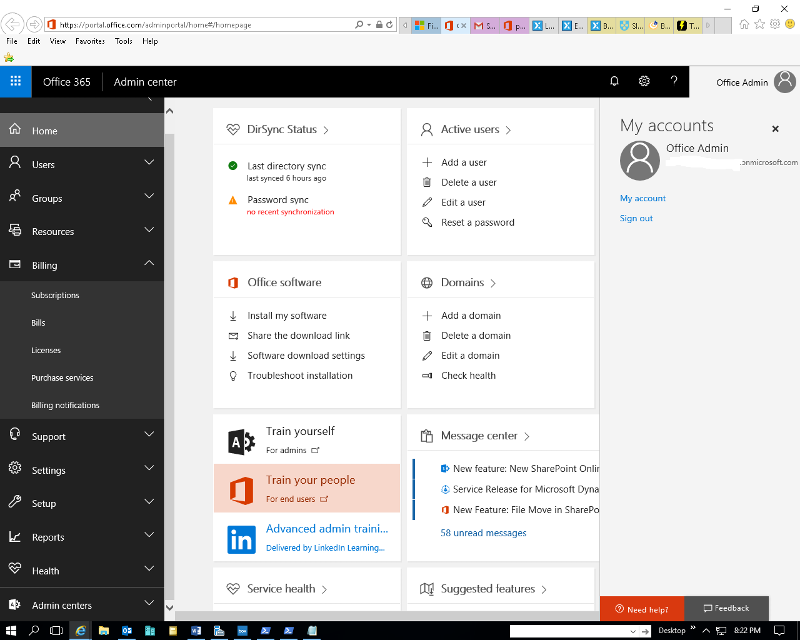Click the Groups icon in sidebar
The height and width of the screenshot is (640, 800).
click(x=15, y=196)
